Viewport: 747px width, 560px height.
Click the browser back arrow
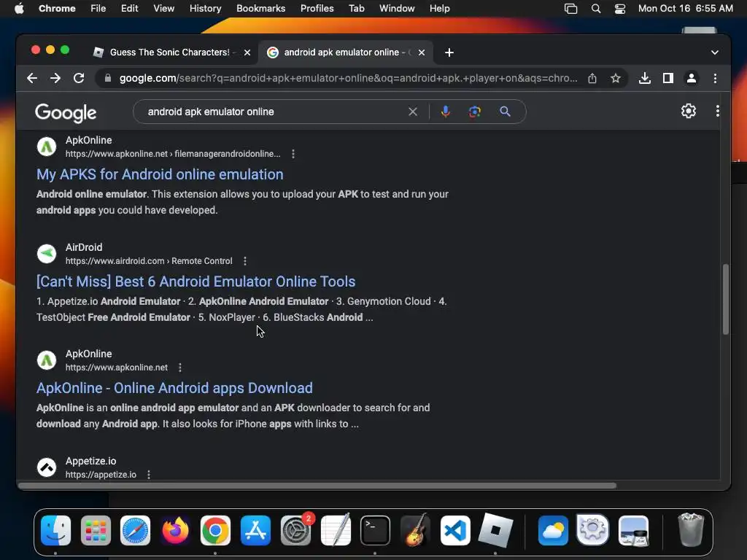point(32,78)
